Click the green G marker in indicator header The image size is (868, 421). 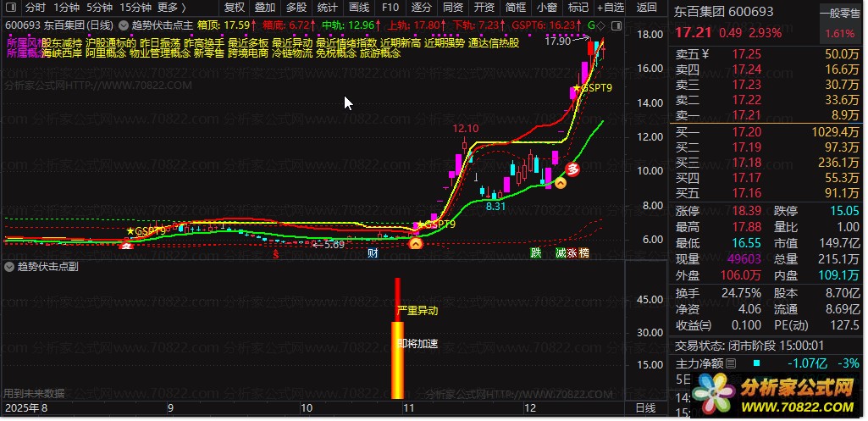[591, 25]
